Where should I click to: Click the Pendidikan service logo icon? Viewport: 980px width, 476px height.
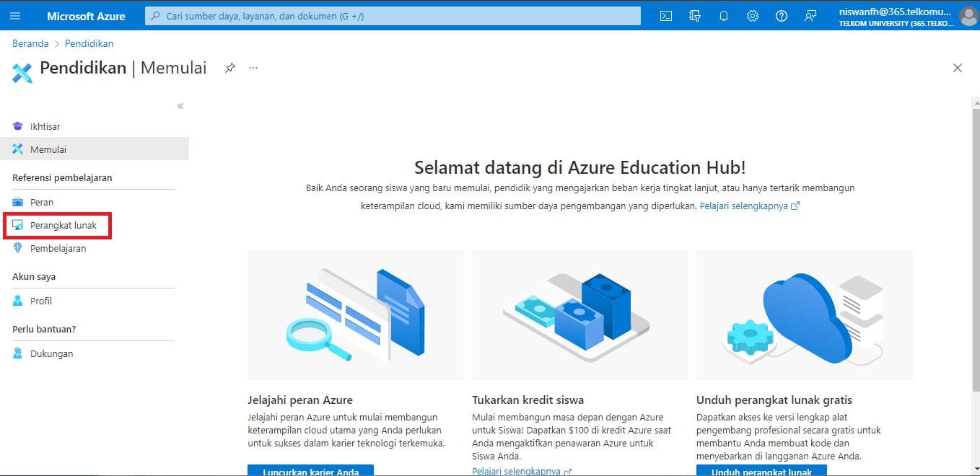pos(22,72)
